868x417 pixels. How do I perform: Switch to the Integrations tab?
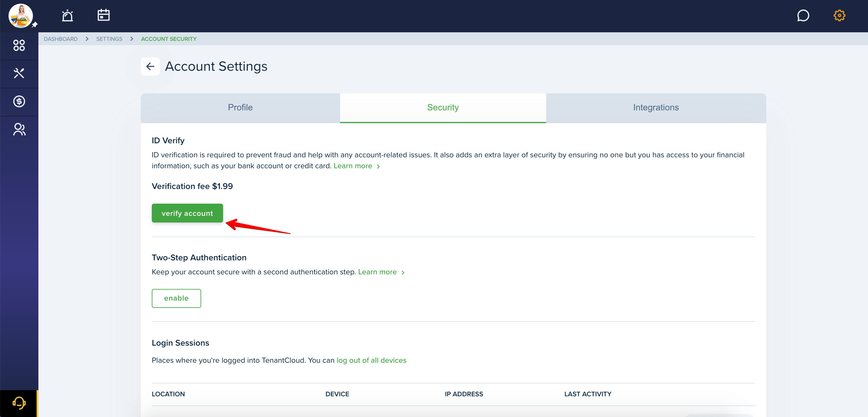coord(656,108)
